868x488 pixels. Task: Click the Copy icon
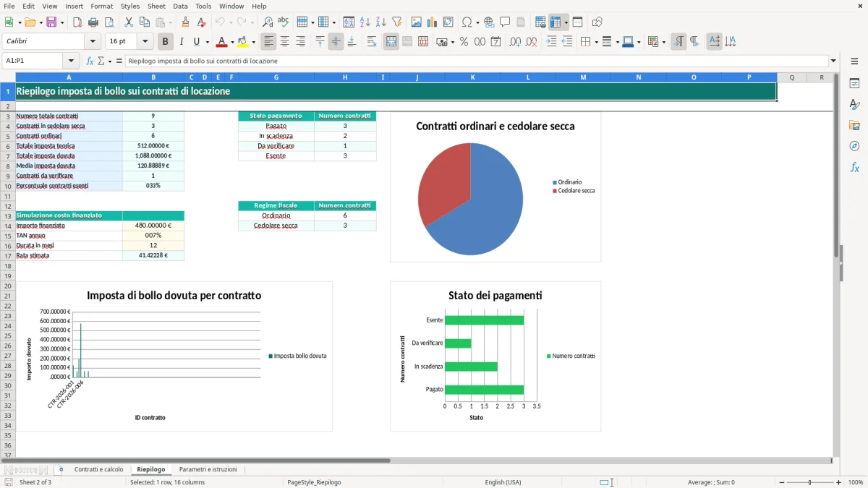[x=144, y=22]
